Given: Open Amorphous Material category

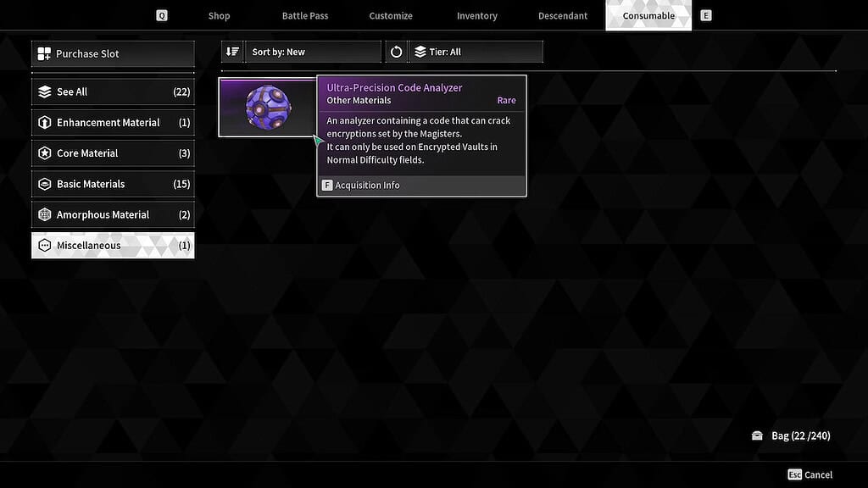Looking at the screenshot, I should point(113,214).
